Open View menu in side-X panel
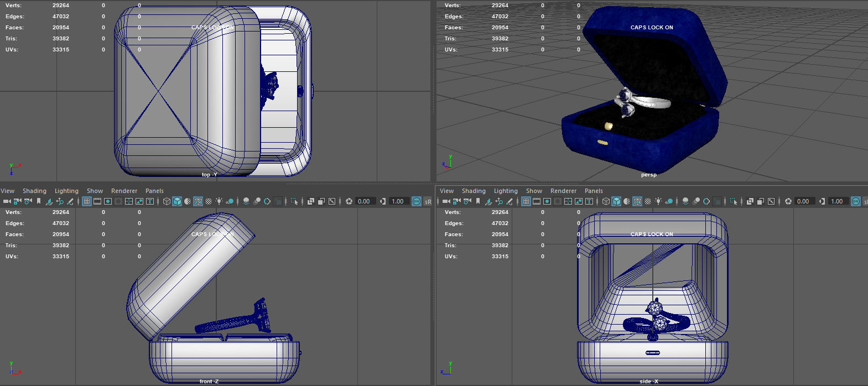The height and width of the screenshot is (386, 868). 447,191
